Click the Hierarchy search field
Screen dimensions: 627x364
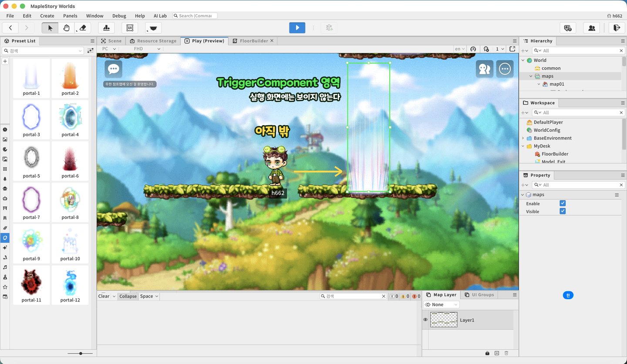tap(577, 51)
